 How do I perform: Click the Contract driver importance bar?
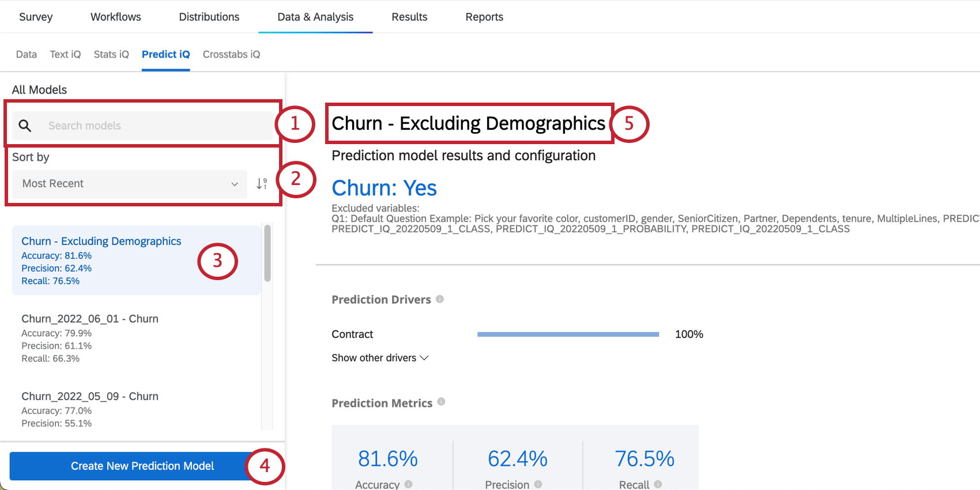point(568,334)
